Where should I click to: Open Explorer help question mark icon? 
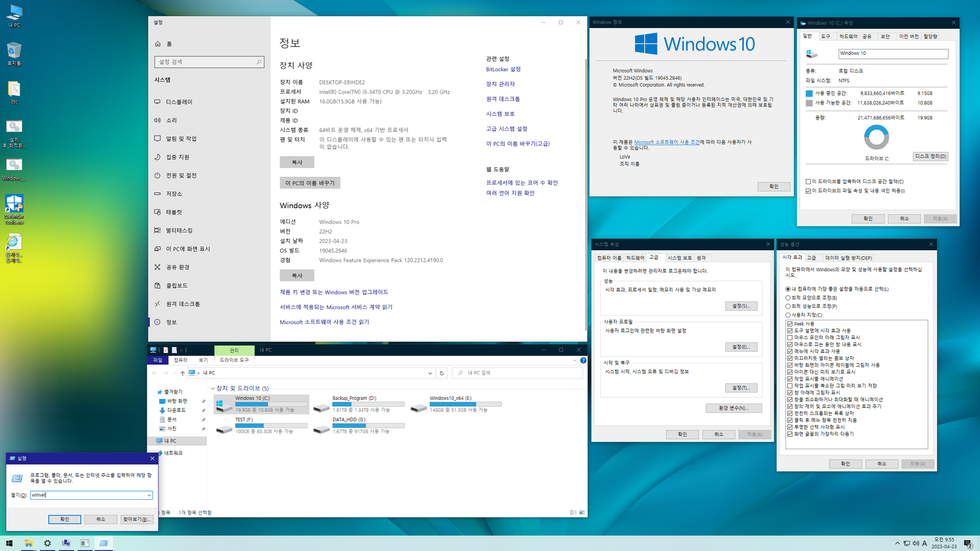(583, 360)
